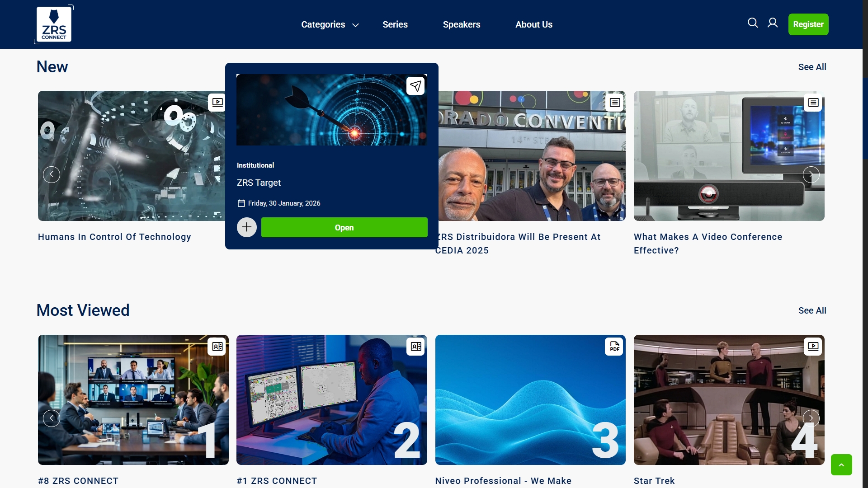This screenshot has height=488, width=868.
Task: Open ZRS Distribuidora Will Be Present At CEDIA title
Action: (518, 244)
